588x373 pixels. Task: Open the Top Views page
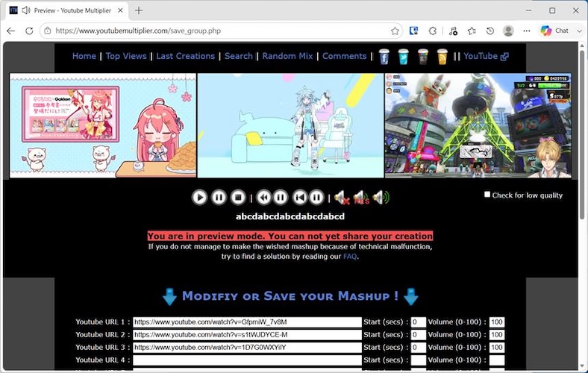pos(126,56)
